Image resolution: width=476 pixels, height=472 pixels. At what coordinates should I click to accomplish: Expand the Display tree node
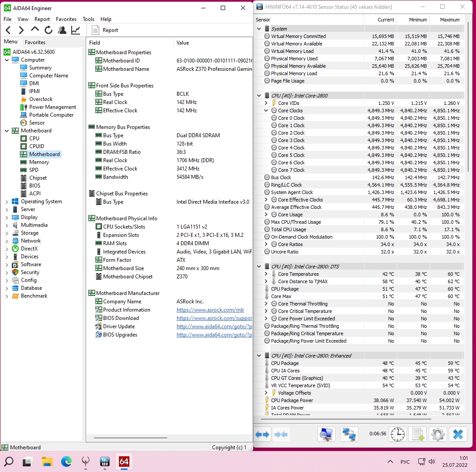click(x=7, y=217)
